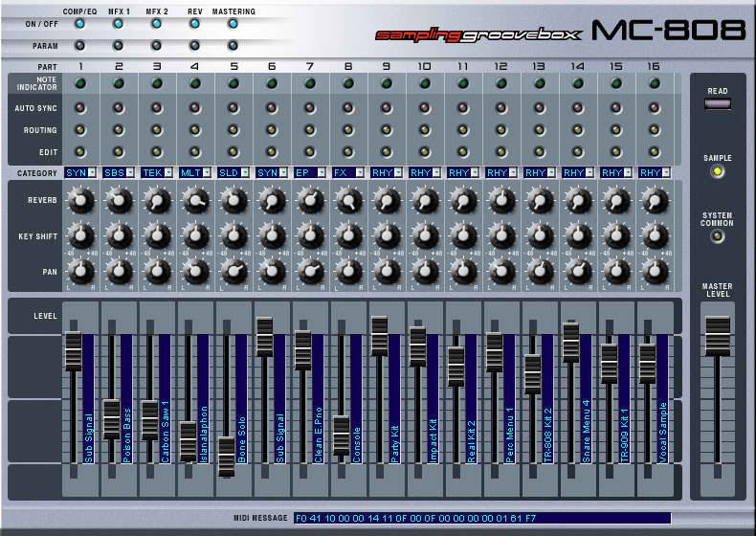
Task: Open ROUTING for part 8
Action: [348, 130]
